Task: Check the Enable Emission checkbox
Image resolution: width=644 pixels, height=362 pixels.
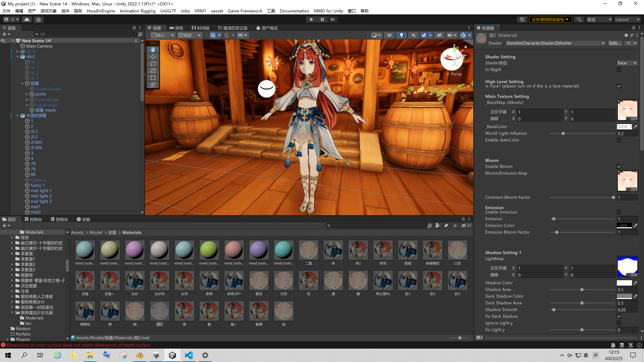Action: click(x=619, y=212)
